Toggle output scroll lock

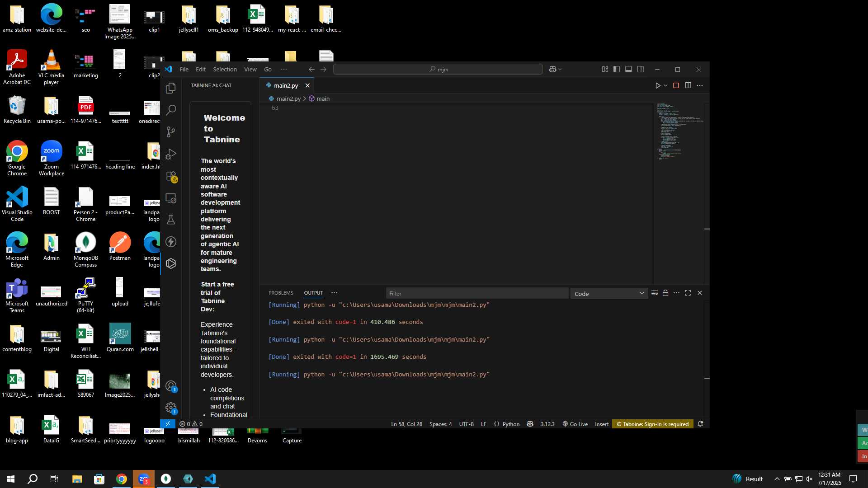665,293
